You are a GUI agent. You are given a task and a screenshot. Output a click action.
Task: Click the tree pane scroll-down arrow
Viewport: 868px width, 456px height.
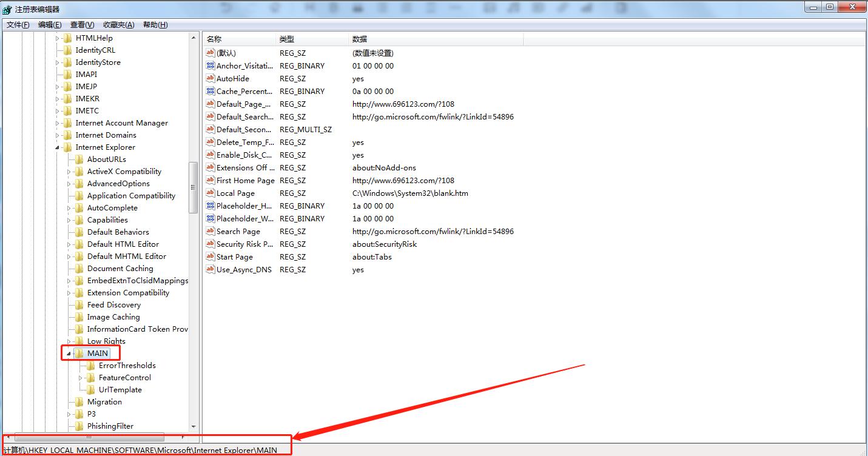click(x=193, y=426)
